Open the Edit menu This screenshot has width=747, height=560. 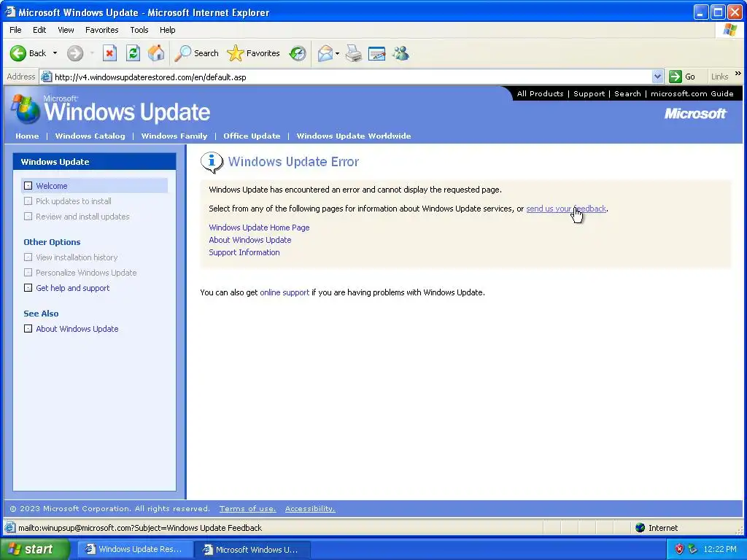[39, 29]
